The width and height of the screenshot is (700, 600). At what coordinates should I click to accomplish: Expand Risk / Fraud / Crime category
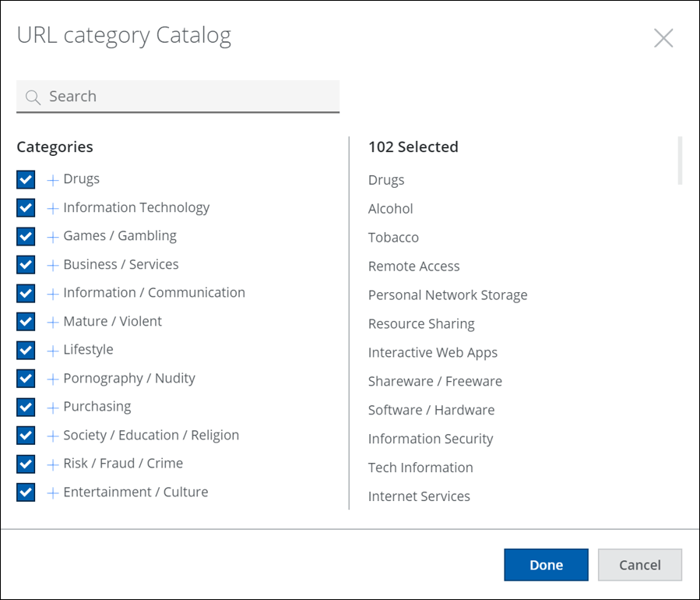(53, 464)
